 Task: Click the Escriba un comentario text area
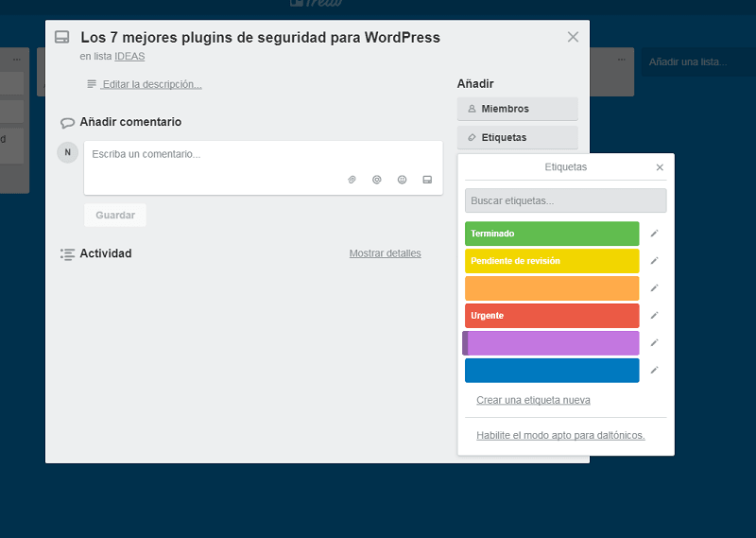(x=264, y=168)
